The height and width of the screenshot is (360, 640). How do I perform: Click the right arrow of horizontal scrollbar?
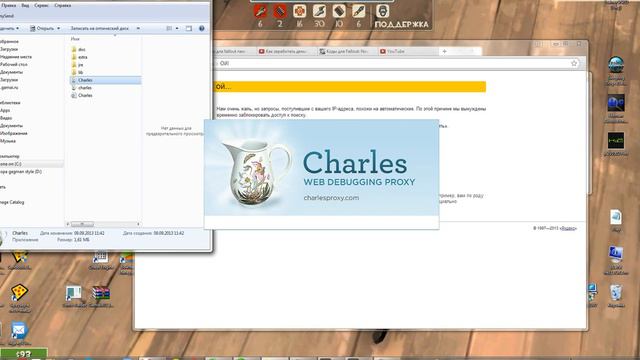(x=138, y=224)
